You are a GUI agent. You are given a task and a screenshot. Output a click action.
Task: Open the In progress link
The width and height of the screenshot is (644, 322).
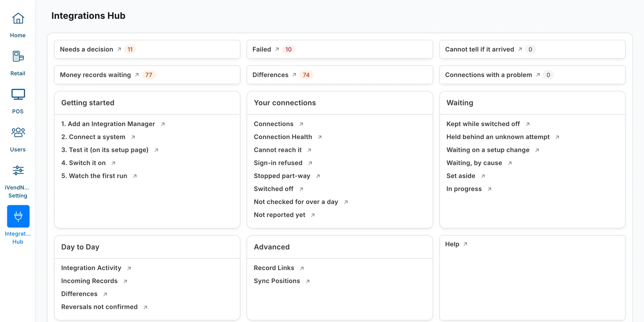[464, 189]
